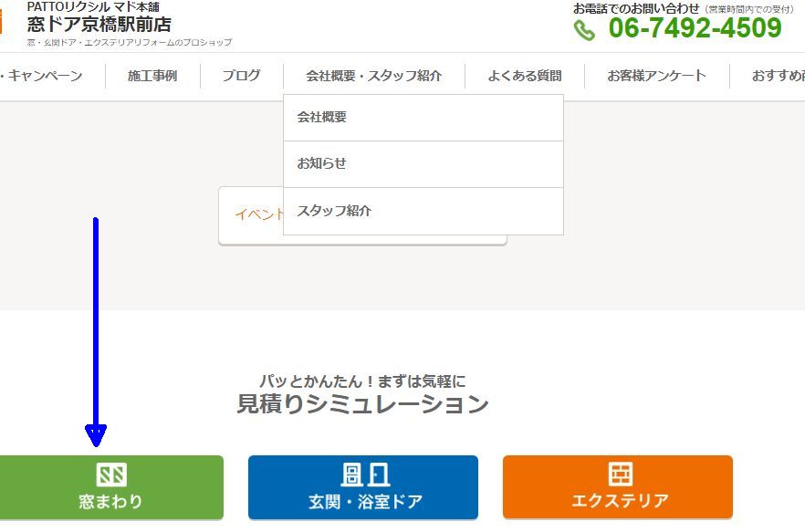Open the キャンペーン menu item

click(x=41, y=76)
